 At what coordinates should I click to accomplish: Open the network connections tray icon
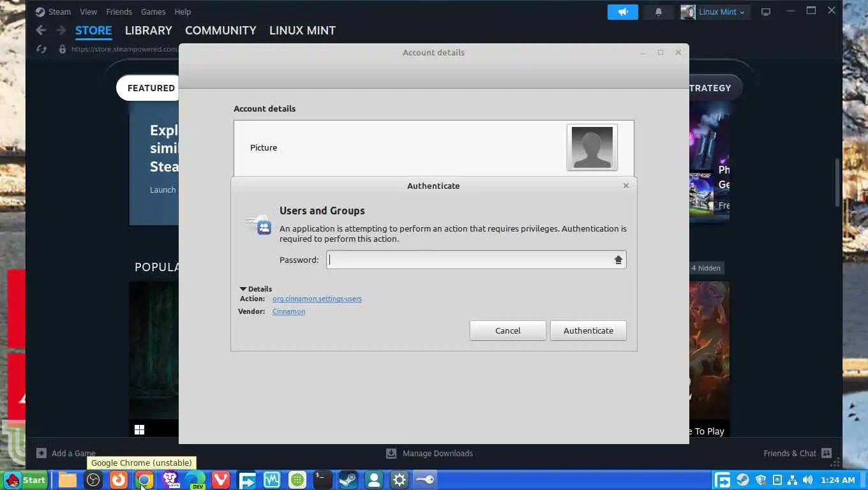click(792, 480)
